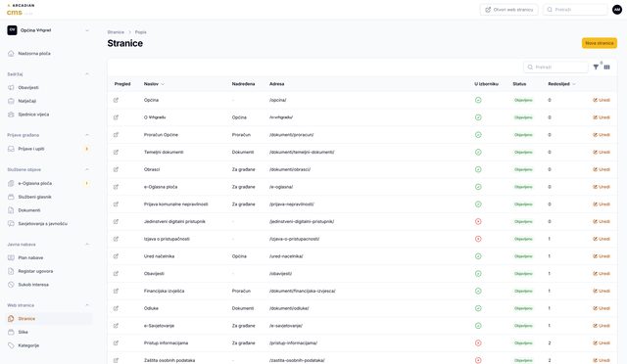Open preview icon for Ured načelnika row
The width and height of the screenshot is (627, 364).
(x=116, y=256)
